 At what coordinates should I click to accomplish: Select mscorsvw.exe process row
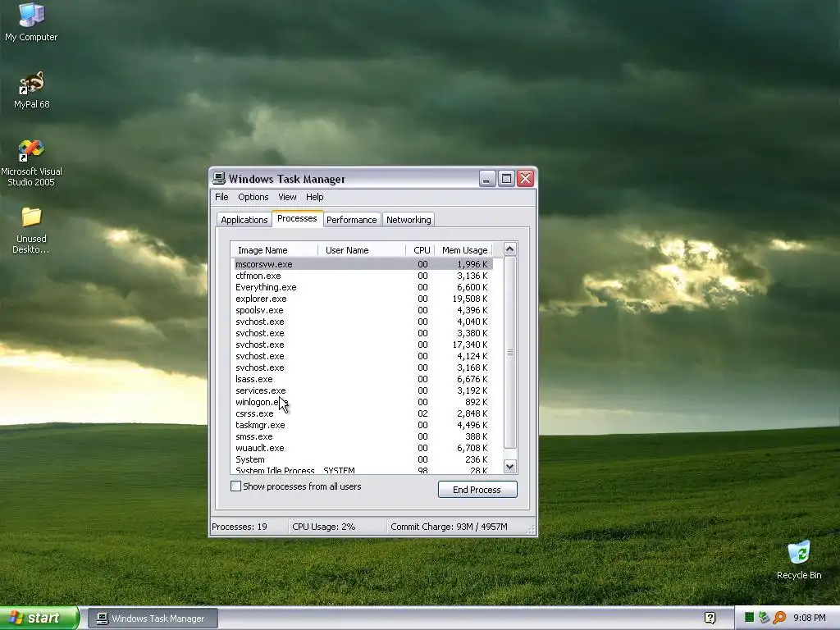click(363, 264)
